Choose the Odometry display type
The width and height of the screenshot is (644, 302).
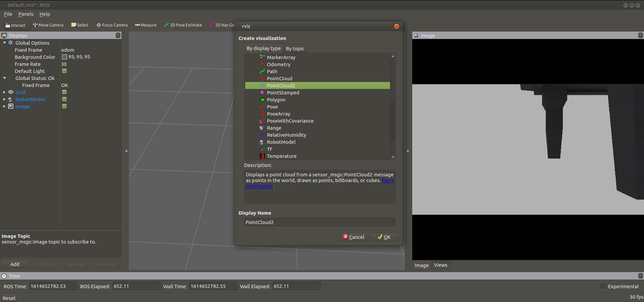click(278, 64)
